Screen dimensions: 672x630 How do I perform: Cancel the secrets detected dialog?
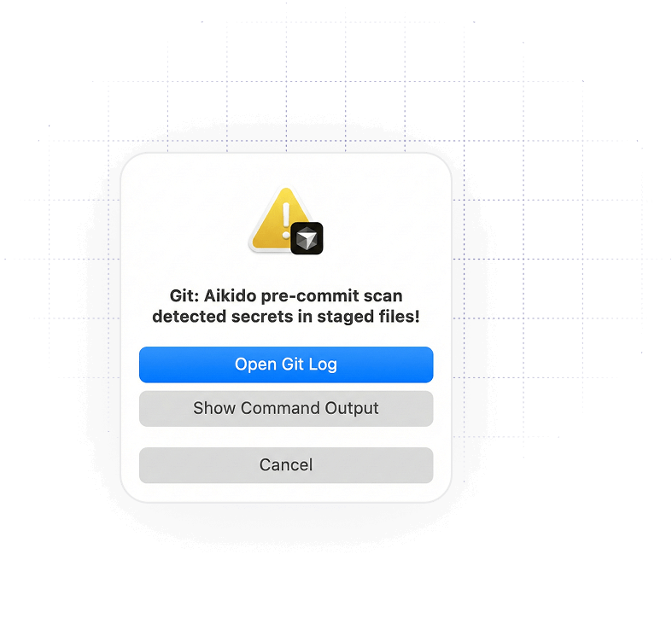[x=286, y=465]
